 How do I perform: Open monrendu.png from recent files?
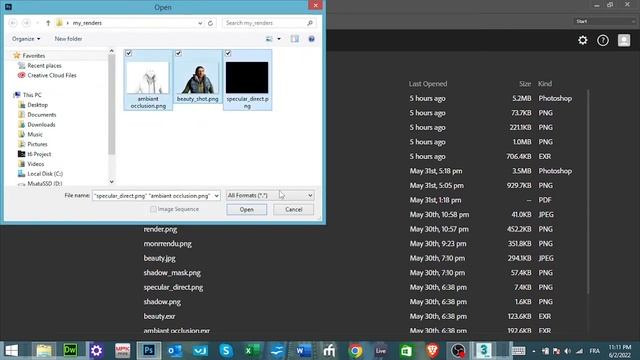(167, 244)
